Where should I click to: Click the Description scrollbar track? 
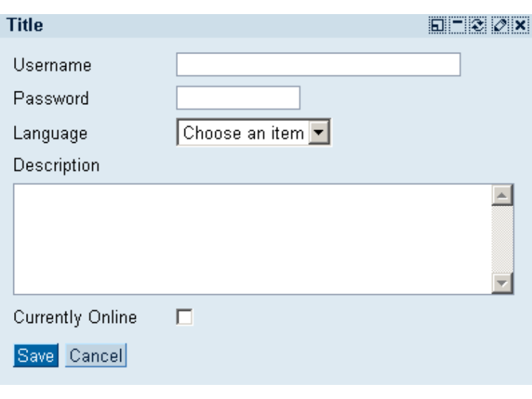point(502,239)
